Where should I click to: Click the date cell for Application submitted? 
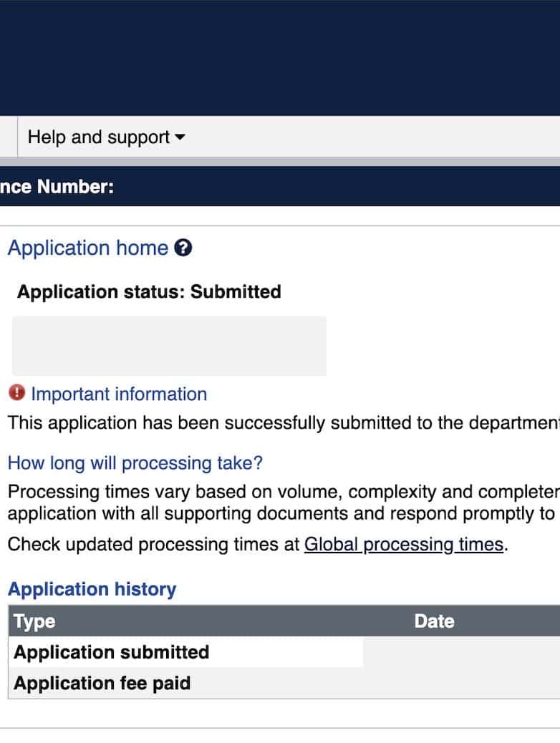pos(461,652)
